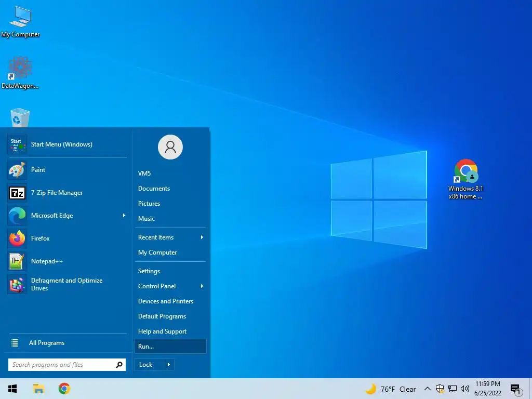Expand Microsoft Edge jump list arrow

pos(124,216)
